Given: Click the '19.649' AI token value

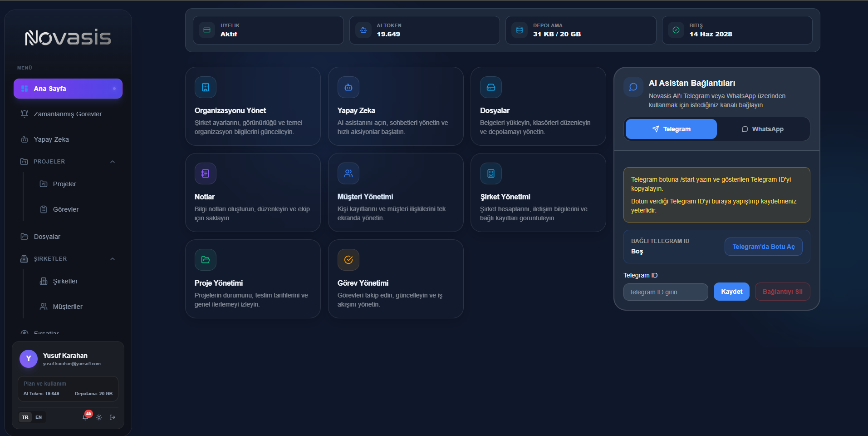Looking at the screenshot, I should click(x=388, y=34).
